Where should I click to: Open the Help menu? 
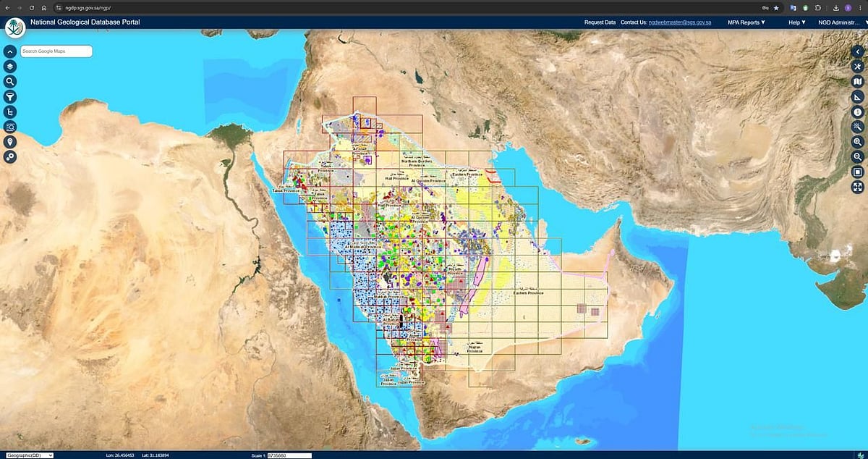[797, 22]
